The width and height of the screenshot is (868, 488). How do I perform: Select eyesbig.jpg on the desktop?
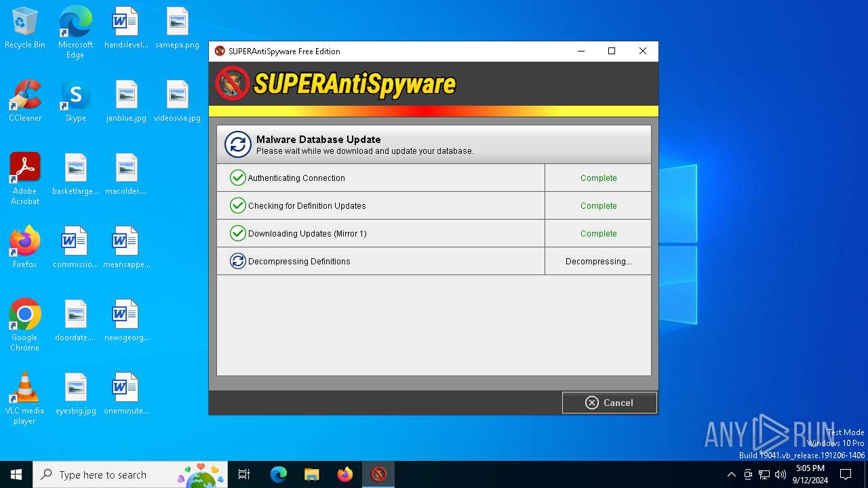click(x=75, y=394)
